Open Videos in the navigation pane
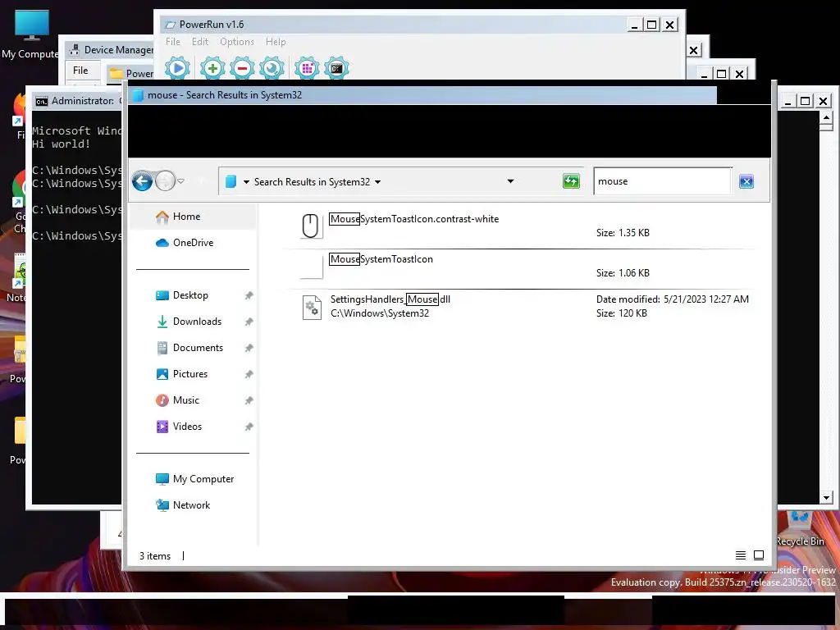 click(193, 427)
